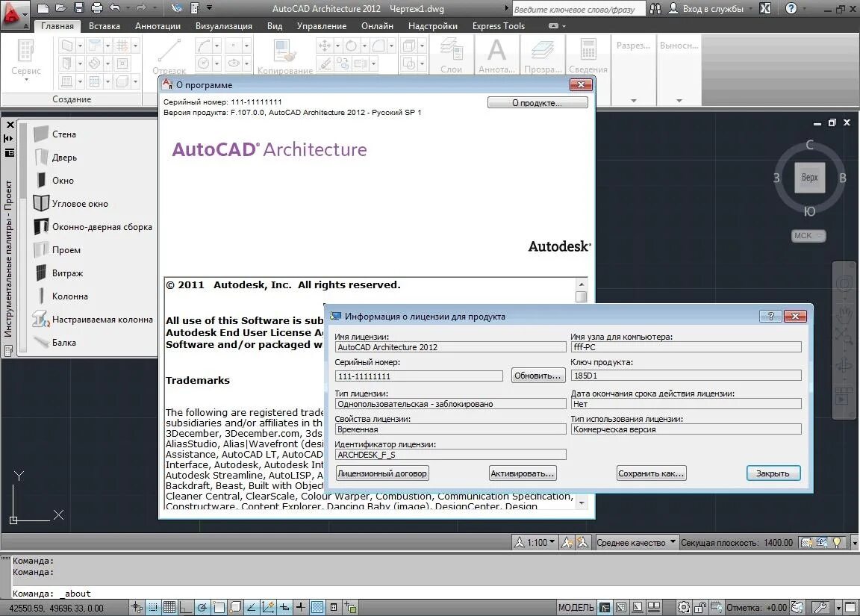Click the Help question mark icon

[x=791, y=9]
